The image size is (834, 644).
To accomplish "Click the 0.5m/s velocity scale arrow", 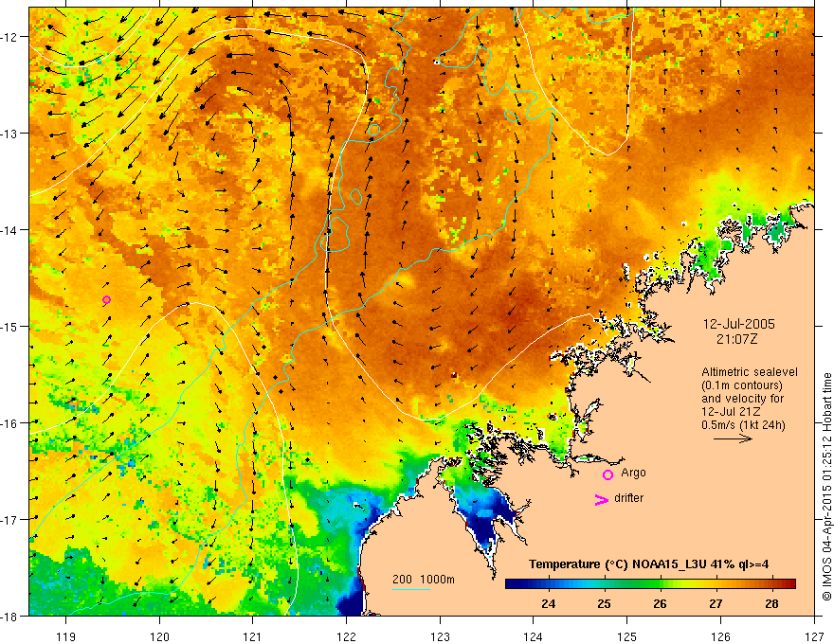I will click(733, 438).
